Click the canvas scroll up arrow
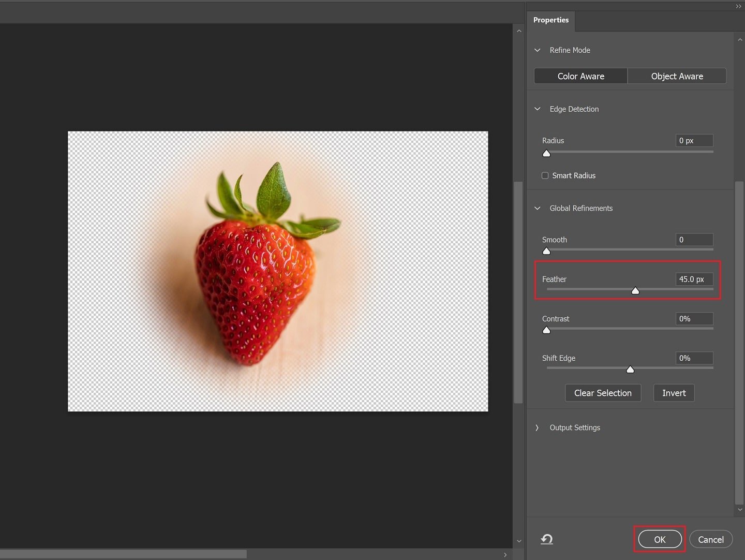The height and width of the screenshot is (560, 745). point(519,31)
